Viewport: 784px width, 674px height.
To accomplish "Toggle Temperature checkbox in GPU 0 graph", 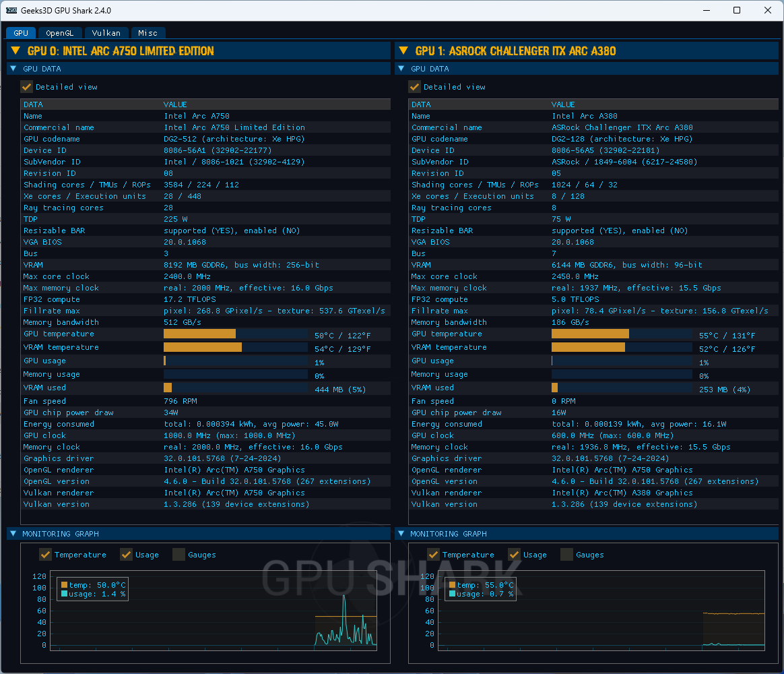I will [x=46, y=555].
